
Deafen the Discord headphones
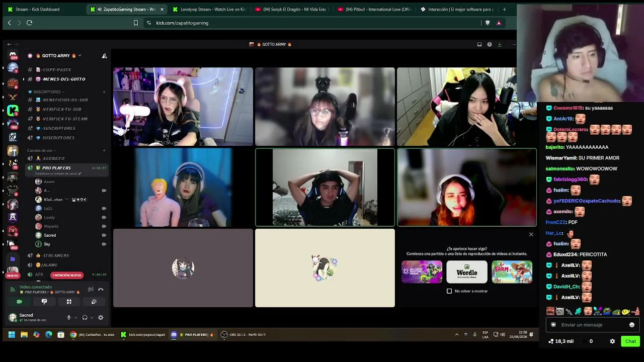[85, 317]
